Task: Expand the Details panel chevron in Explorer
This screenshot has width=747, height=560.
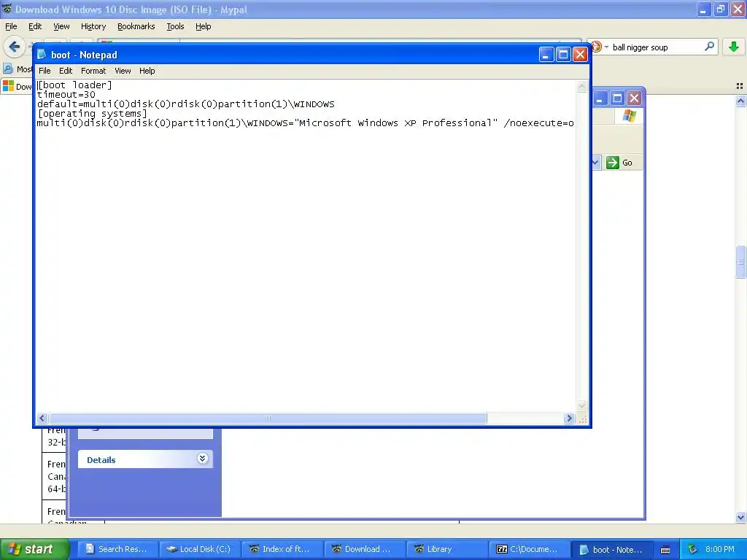Action: coord(202,459)
